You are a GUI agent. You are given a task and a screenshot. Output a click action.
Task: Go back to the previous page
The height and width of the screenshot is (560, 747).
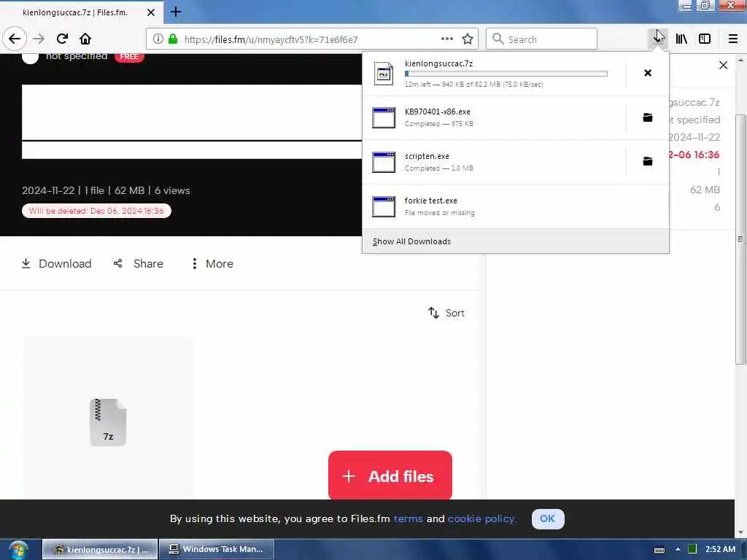pos(15,39)
